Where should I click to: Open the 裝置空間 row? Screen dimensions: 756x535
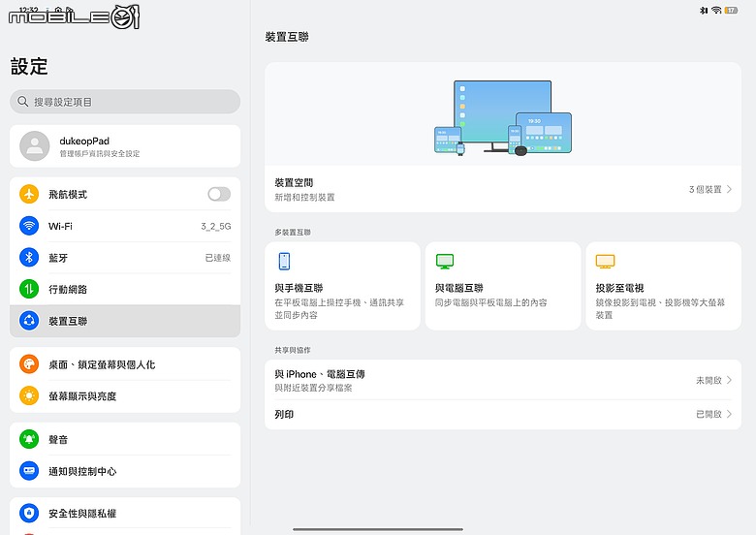pyautogui.click(x=503, y=189)
